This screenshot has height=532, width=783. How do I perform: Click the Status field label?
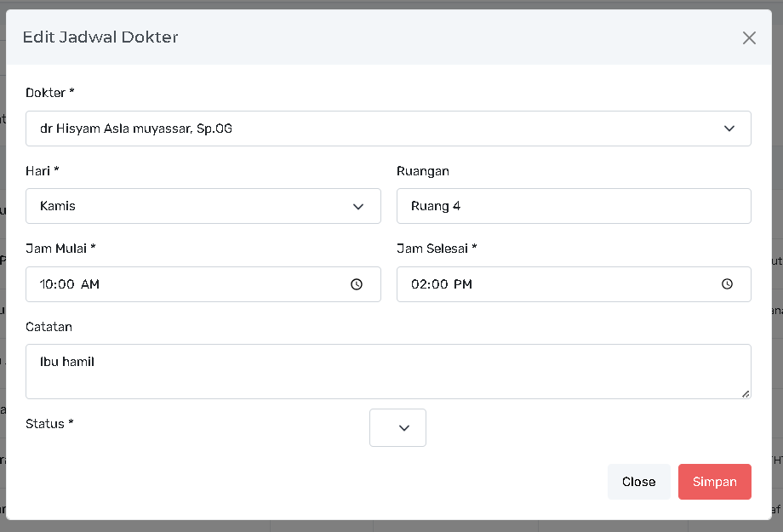click(49, 423)
